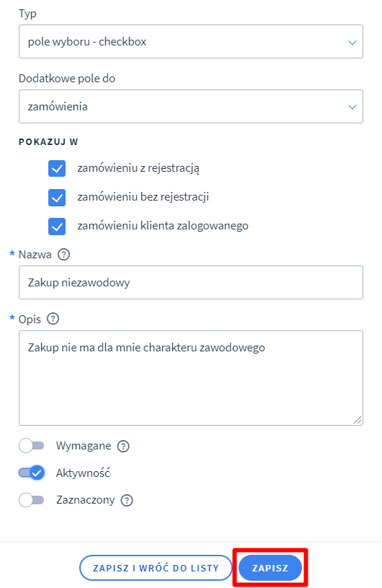This screenshot has width=382, height=588.
Task: Click the Zapisz button
Action: (x=270, y=568)
